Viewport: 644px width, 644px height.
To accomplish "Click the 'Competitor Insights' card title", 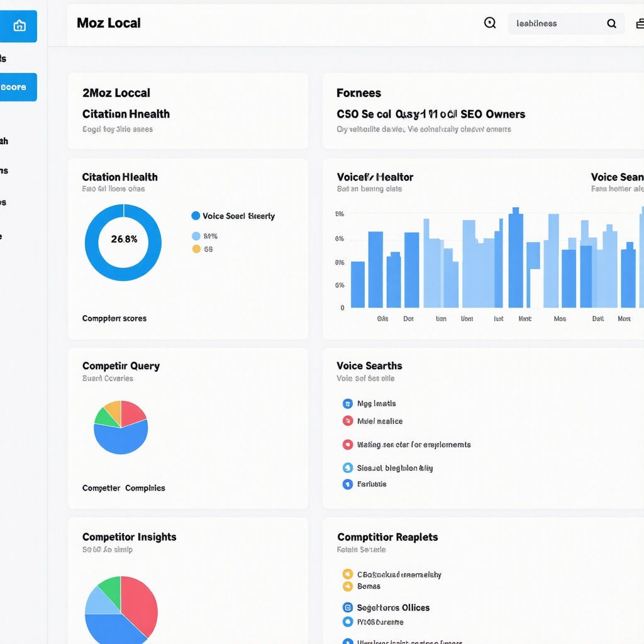I will [x=129, y=537].
